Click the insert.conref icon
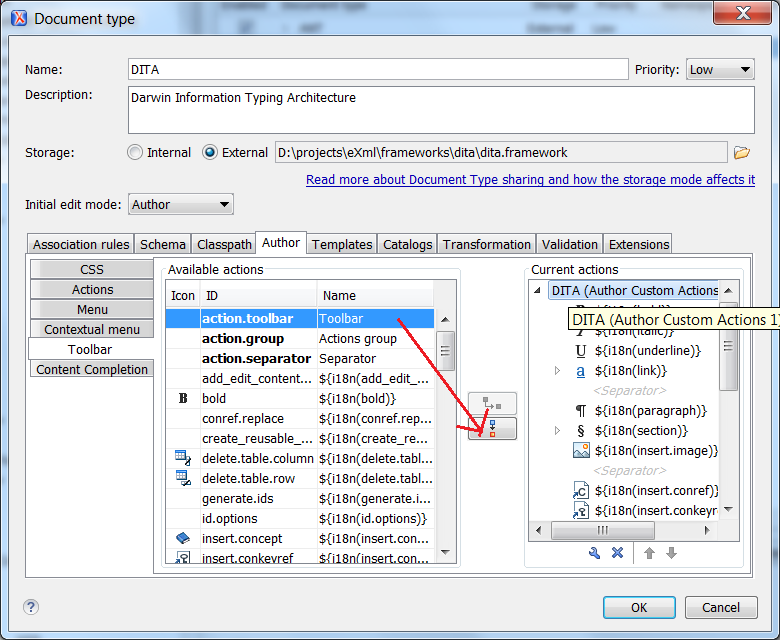The height and width of the screenshot is (640, 780). click(581, 490)
